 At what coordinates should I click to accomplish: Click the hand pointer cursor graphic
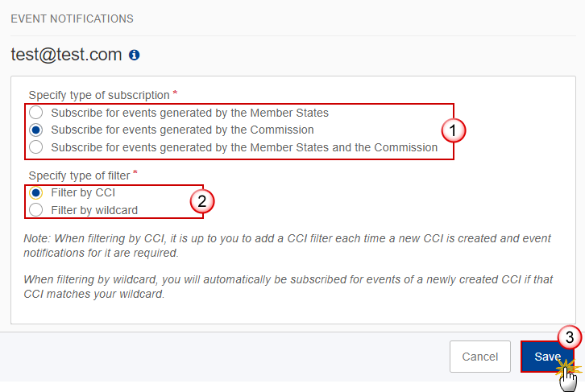(x=569, y=378)
